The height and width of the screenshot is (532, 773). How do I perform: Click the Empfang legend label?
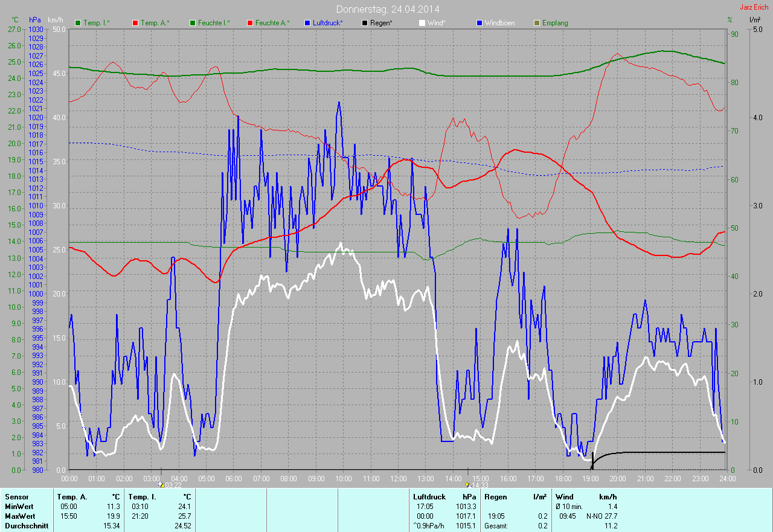555,23
